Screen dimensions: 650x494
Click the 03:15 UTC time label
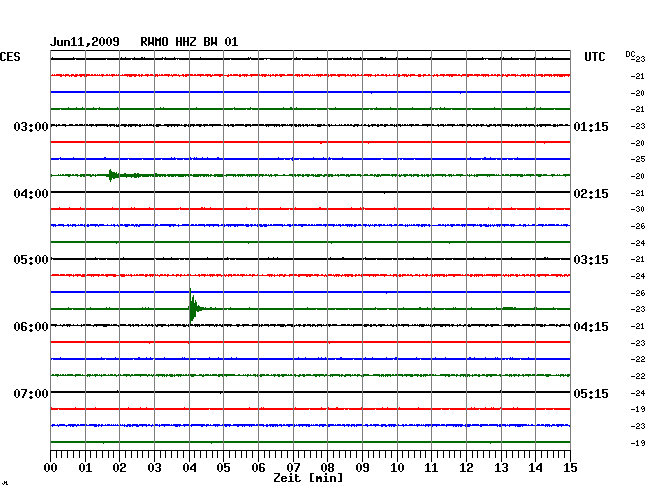[x=591, y=260]
